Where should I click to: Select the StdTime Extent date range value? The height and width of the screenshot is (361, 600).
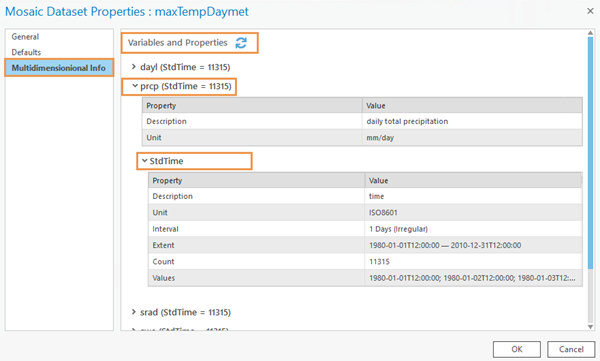[x=473, y=245]
